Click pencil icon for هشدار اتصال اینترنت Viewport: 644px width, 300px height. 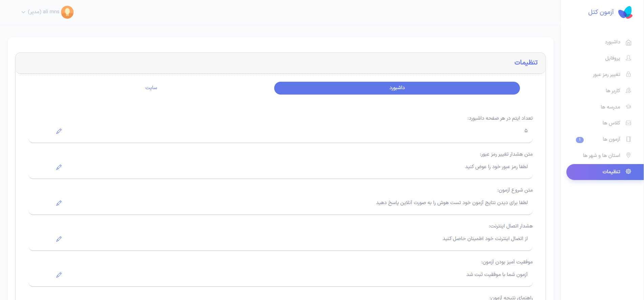pyautogui.click(x=59, y=239)
